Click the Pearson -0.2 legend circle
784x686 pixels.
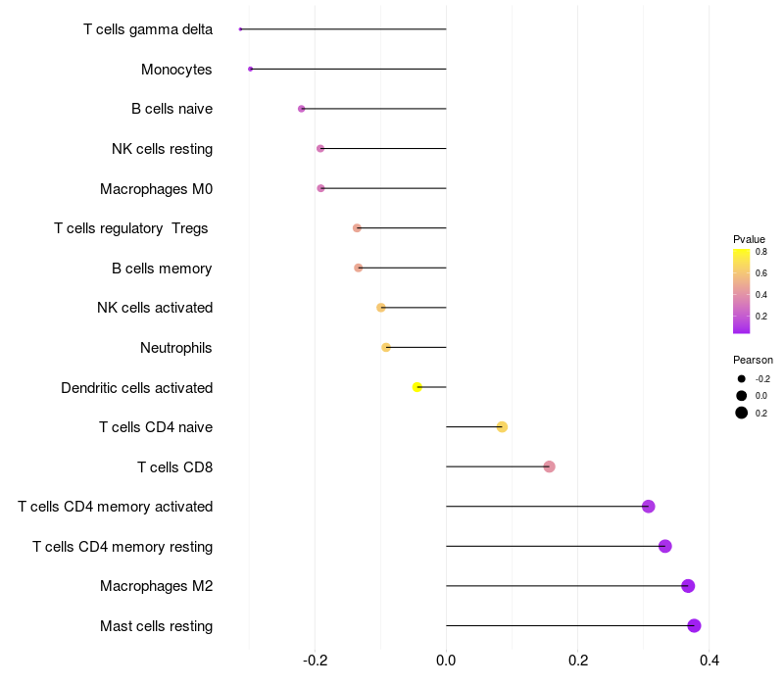pyautogui.click(x=742, y=378)
